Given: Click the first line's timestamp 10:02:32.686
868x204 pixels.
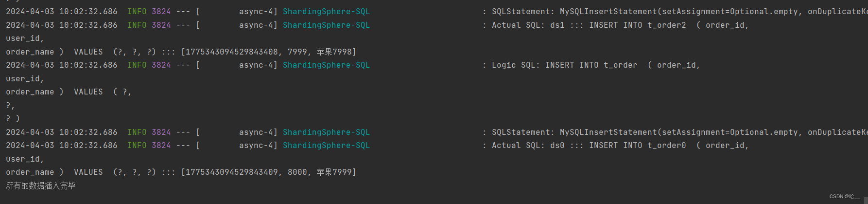Looking at the screenshot, I should [88, 11].
